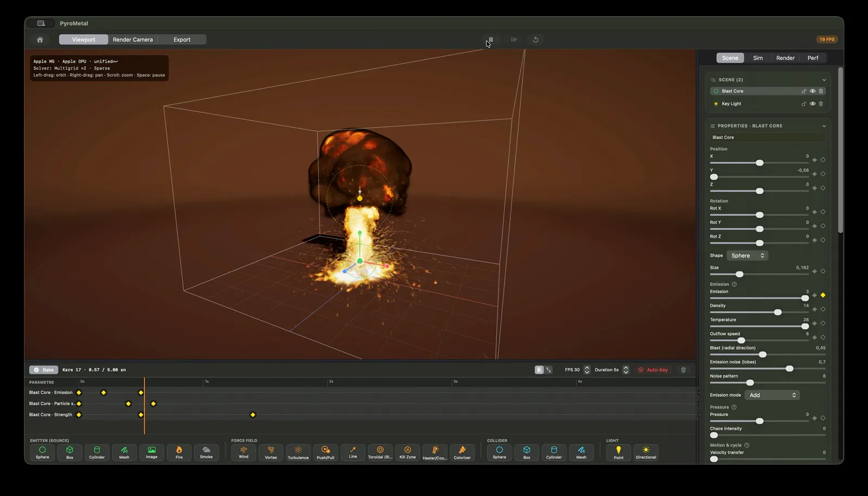Screen dimensions: 868x496
Task: Add a Smoke emitter
Action: [206, 452]
